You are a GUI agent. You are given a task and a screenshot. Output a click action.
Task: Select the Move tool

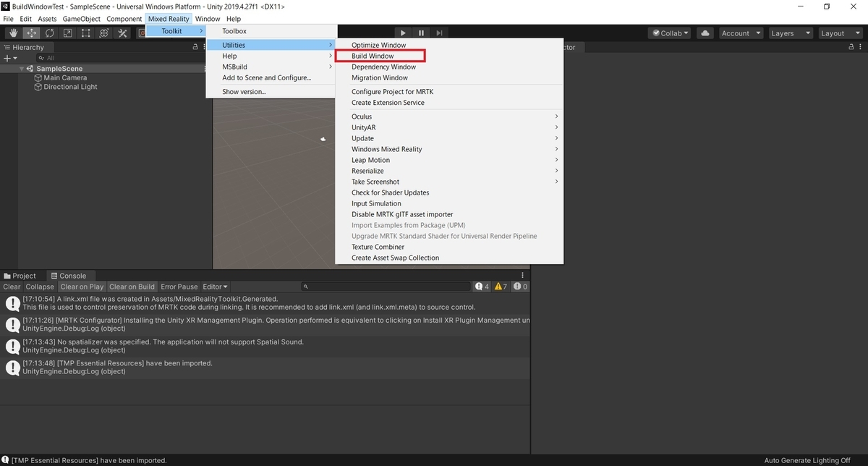pos(31,33)
